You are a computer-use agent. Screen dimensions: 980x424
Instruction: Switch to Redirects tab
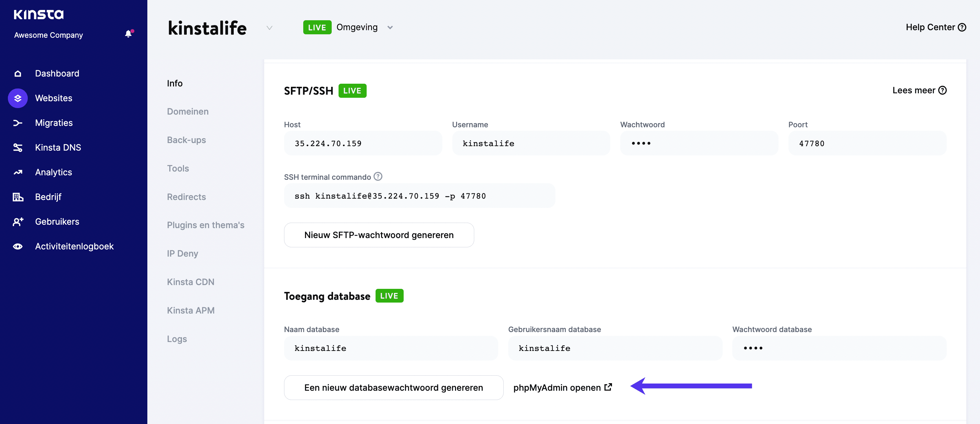186,197
